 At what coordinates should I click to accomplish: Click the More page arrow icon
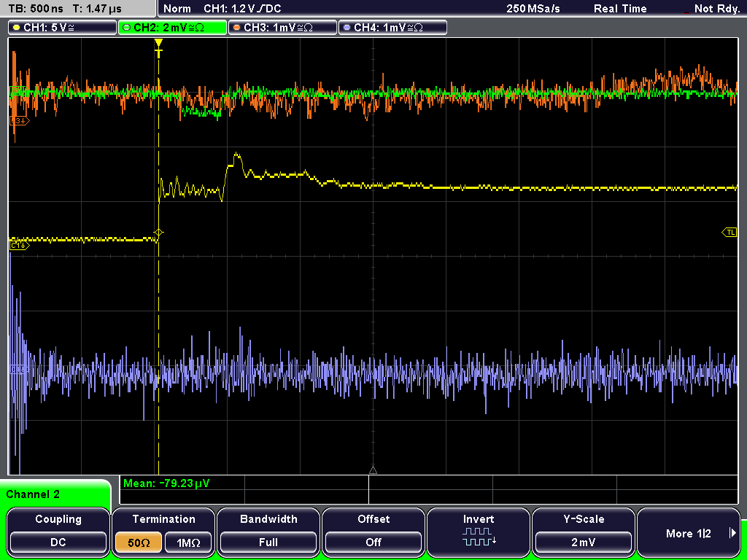(x=732, y=533)
